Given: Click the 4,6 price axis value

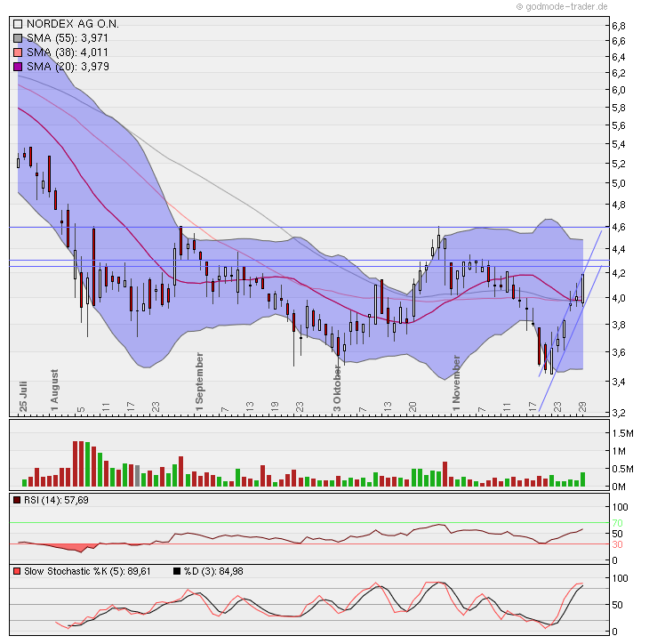Looking at the screenshot, I should pos(619,227).
